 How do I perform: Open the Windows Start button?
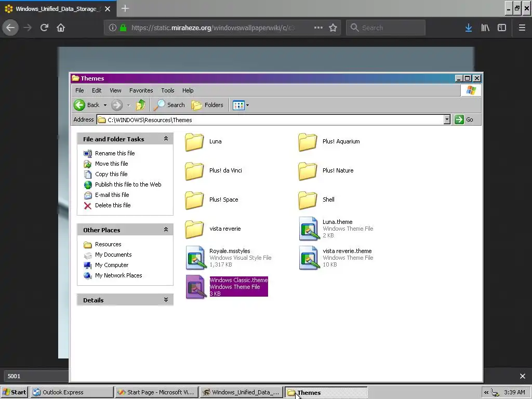[x=15, y=392]
